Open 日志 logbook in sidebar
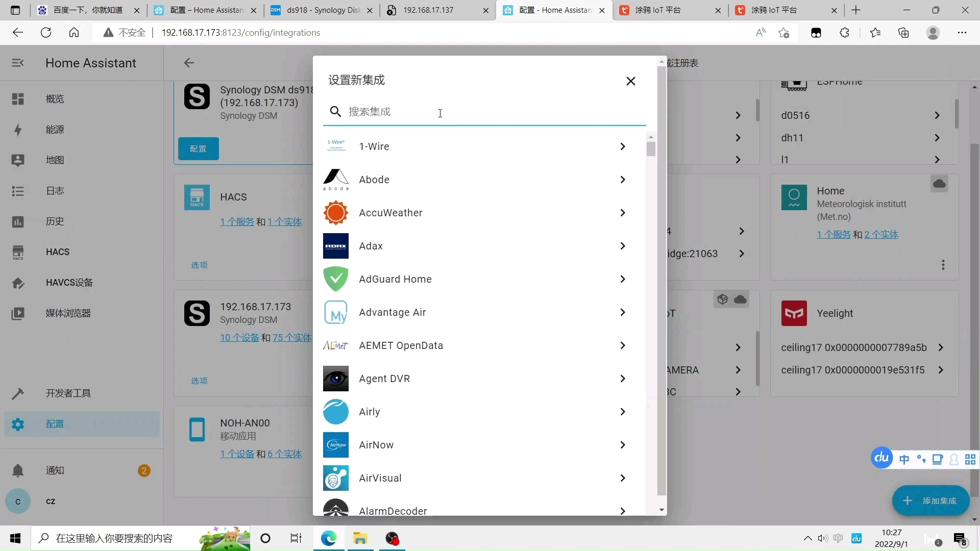This screenshot has height=551, width=980. [x=82, y=191]
